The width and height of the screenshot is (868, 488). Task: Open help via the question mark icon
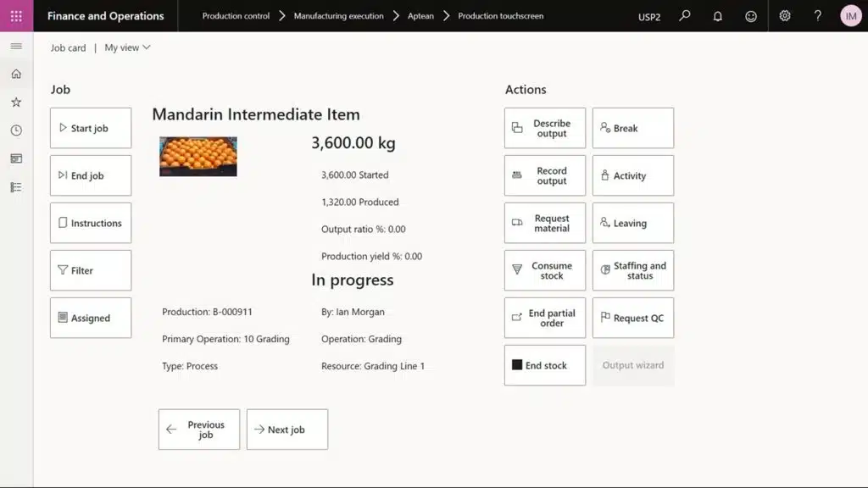(816, 15)
